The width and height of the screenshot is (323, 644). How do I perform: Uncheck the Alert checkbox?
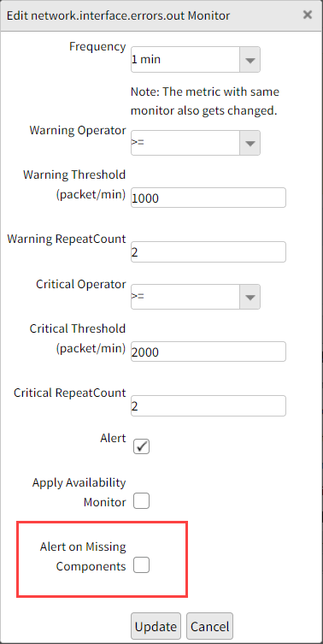coord(141,446)
